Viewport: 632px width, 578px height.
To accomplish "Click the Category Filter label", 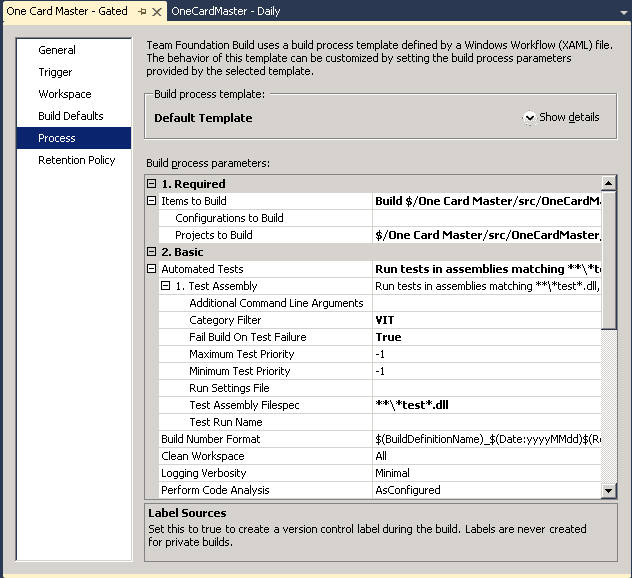I will pyautogui.click(x=225, y=320).
